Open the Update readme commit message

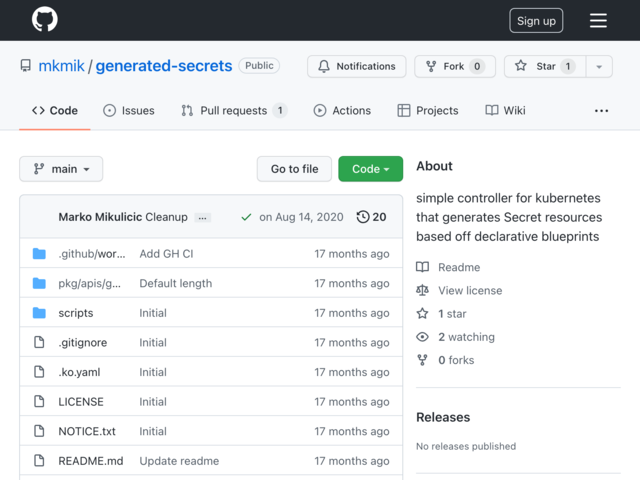[179, 461]
